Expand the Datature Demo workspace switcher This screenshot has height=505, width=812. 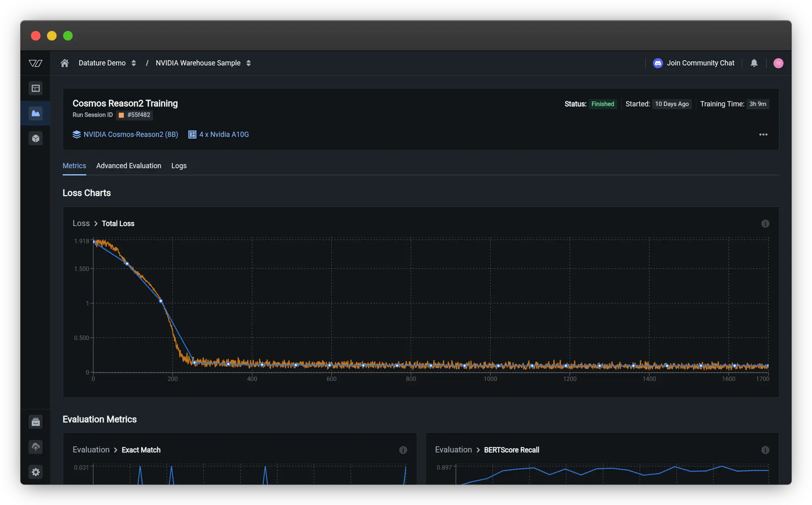point(134,63)
